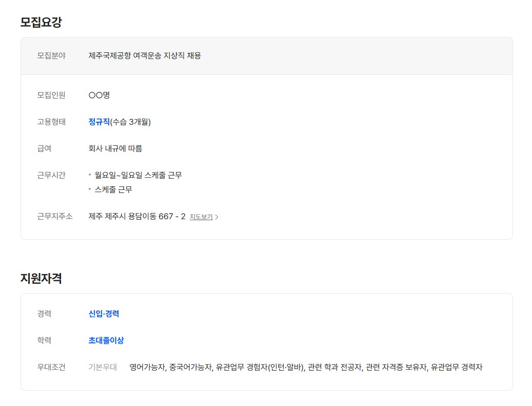Image resolution: width=532 pixels, height=406 pixels.
Task: Select the blue 신입·경력 experience text
Action: pos(104,314)
